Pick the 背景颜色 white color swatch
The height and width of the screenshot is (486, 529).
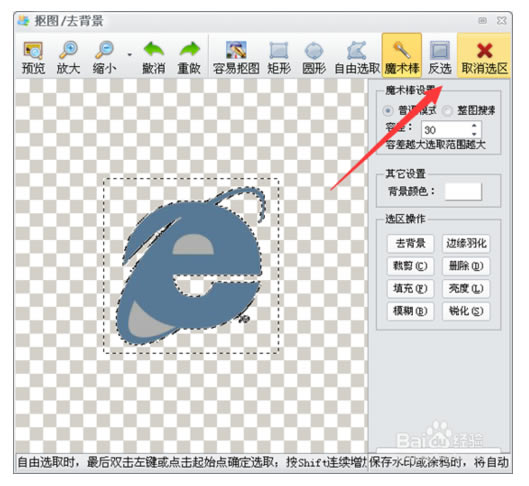point(463,192)
